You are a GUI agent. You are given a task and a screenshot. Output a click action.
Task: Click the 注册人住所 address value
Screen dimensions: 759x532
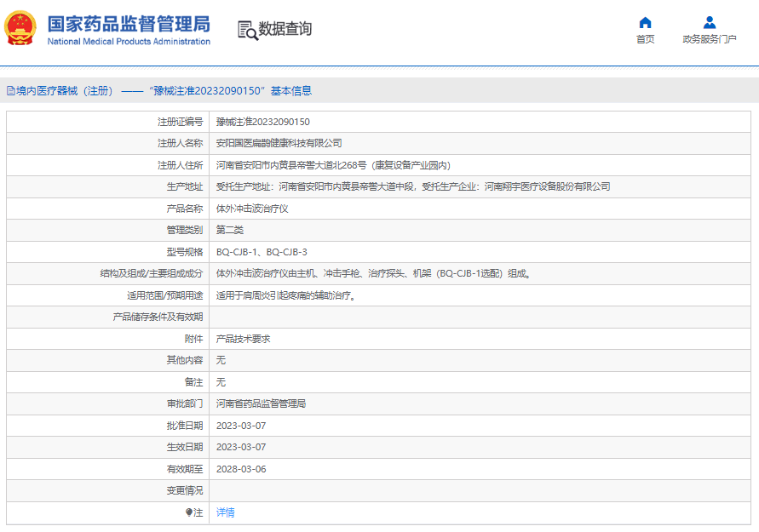pos(333,165)
